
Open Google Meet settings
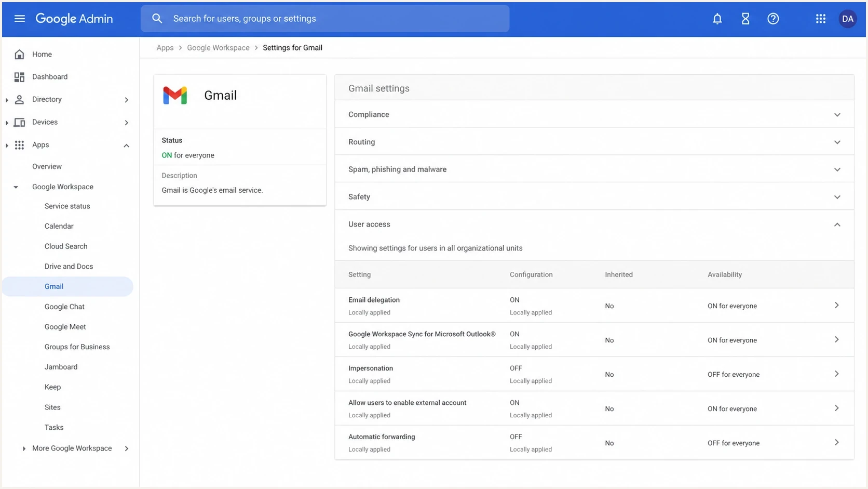(x=65, y=327)
